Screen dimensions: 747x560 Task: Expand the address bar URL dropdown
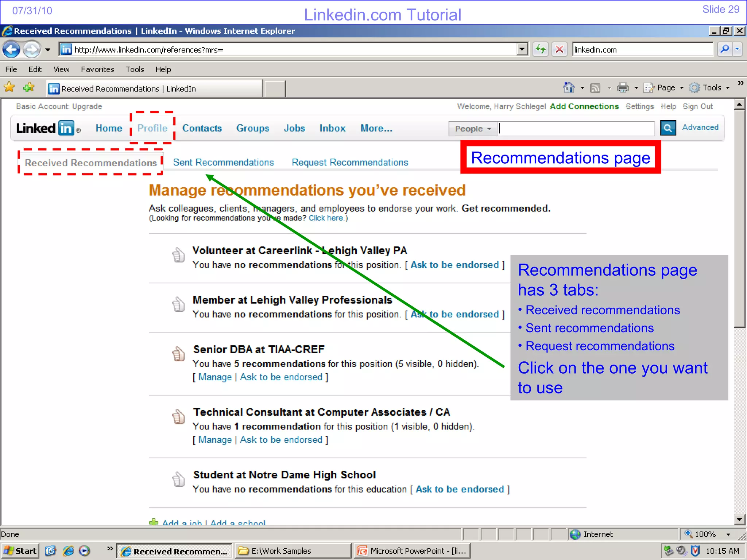coord(522,50)
